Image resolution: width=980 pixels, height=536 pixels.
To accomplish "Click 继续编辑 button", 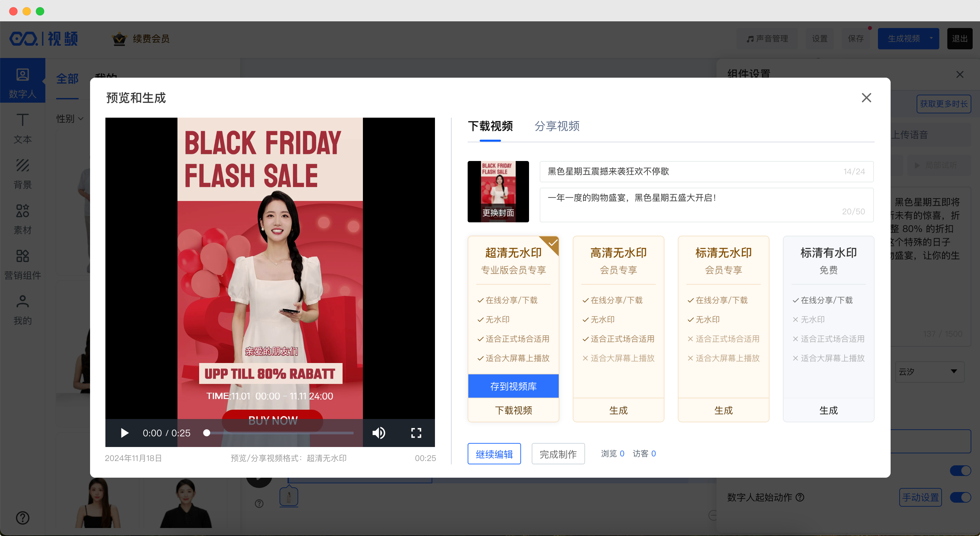I will coord(494,454).
